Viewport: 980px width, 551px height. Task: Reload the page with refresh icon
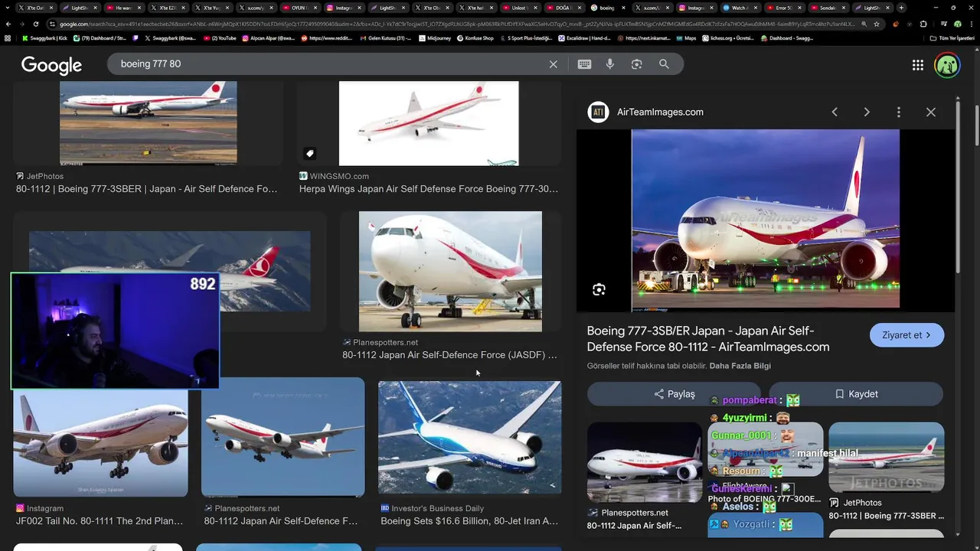tap(38, 24)
